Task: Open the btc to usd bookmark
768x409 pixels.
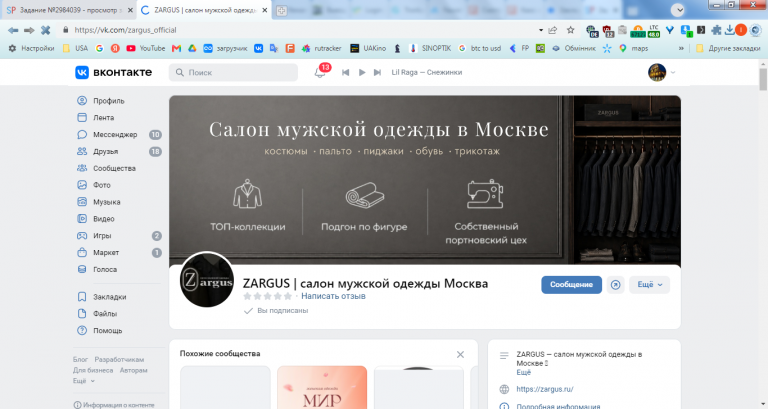Action: pyautogui.click(x=480, y=48)
